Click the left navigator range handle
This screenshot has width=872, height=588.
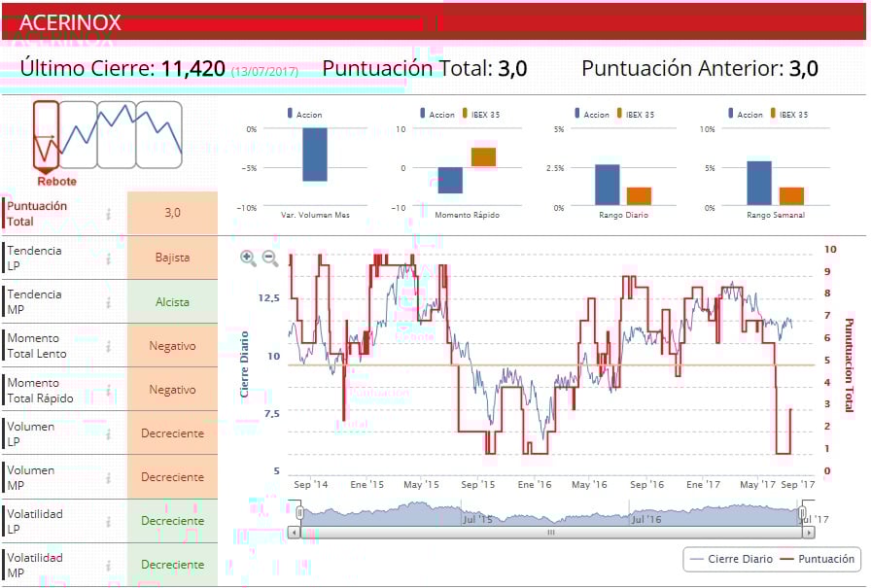[x=299, y=512]
